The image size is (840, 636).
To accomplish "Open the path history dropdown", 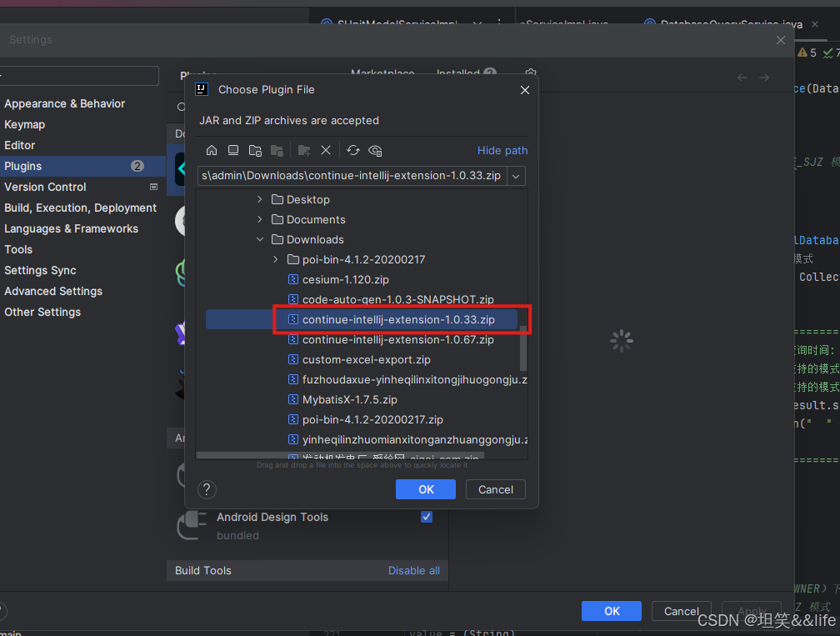I will point(516,176).
